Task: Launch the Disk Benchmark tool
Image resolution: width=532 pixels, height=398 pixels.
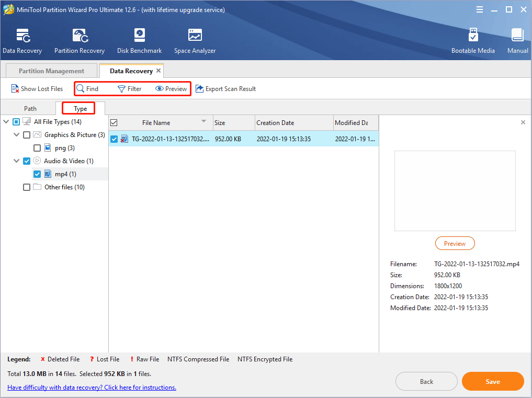Action: tap(139, 40)
